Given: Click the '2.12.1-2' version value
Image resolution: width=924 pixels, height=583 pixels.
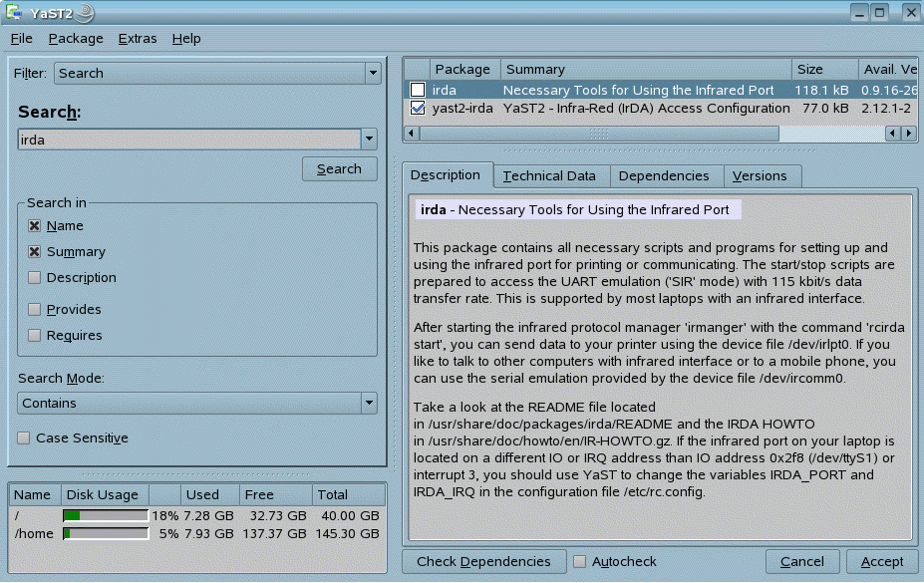Looking at the screenshot, I should pyautogui.click(x=886, y=109).
